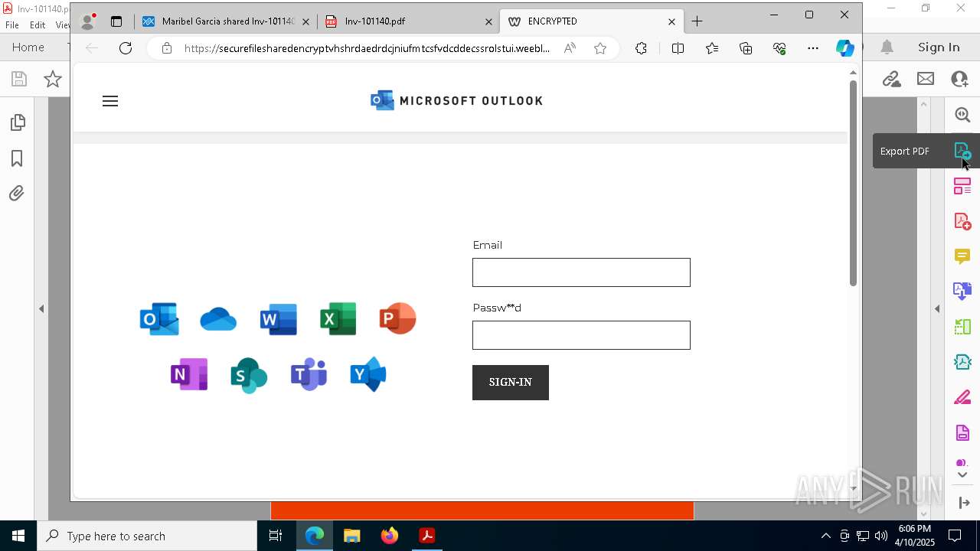Open the Edge Favorites list icon
980x551 pixels.
712,48
